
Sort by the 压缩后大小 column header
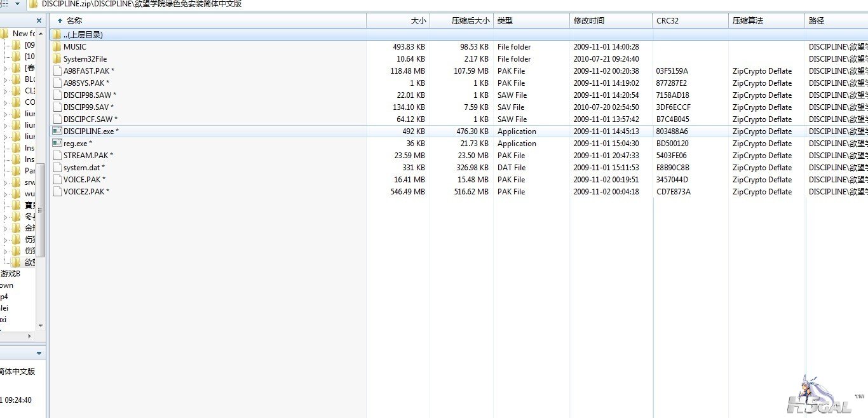(462, 20)
